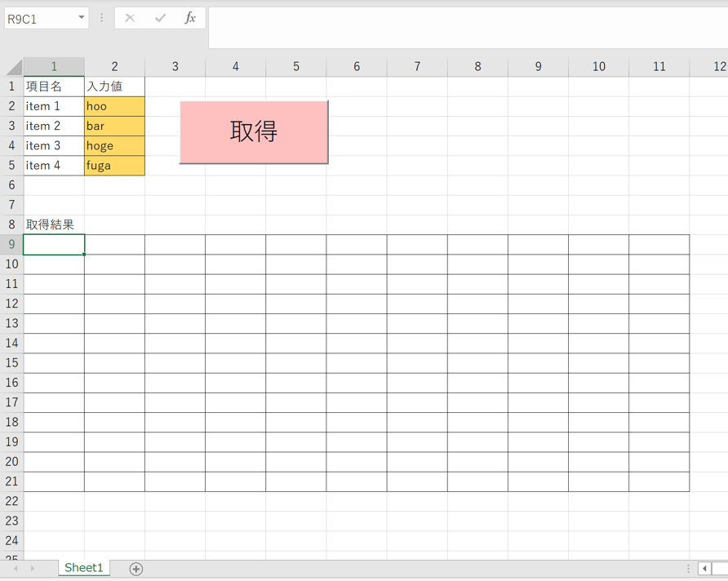This screenshot has width=728, height=581.
Task: Click the pink 取得 button
Action: coord(254,132)
